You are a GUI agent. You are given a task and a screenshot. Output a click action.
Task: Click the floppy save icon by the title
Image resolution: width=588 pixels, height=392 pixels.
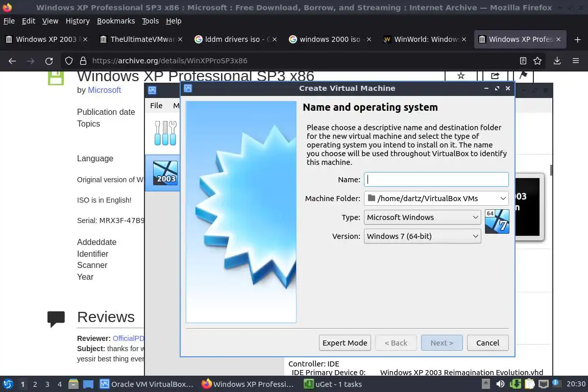click(x=56, y=78)
